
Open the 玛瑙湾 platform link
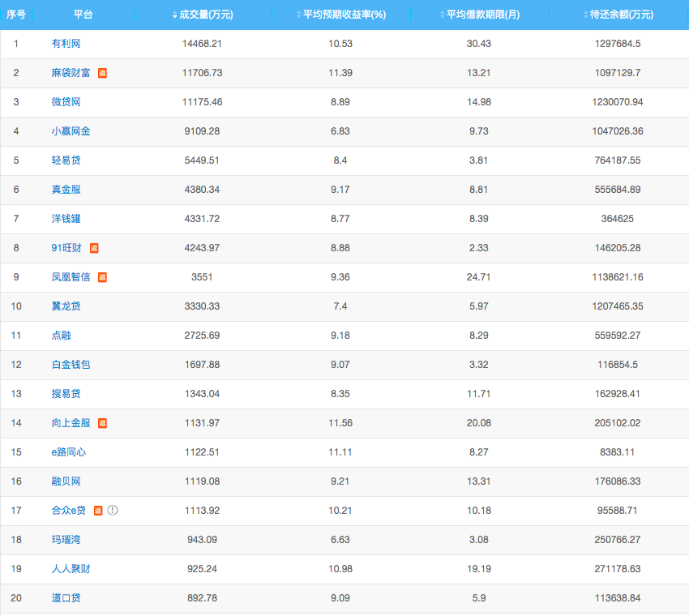point(66,540)
